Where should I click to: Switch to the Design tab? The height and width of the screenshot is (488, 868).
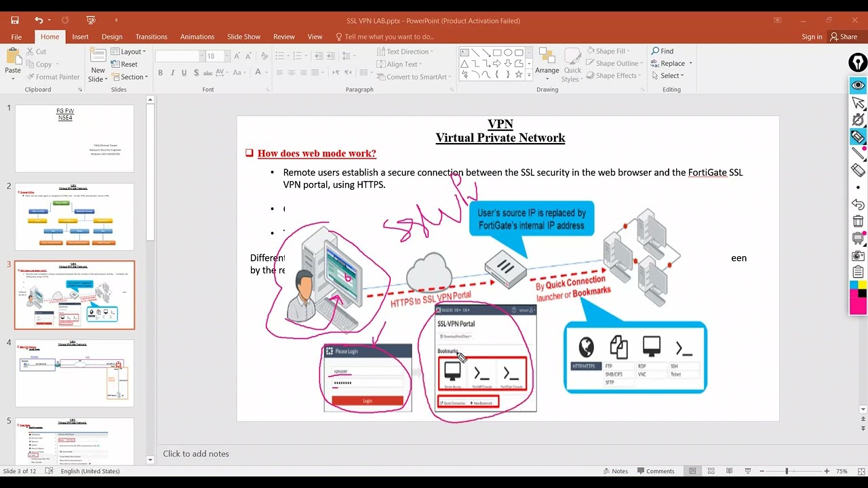click(112, 37)
